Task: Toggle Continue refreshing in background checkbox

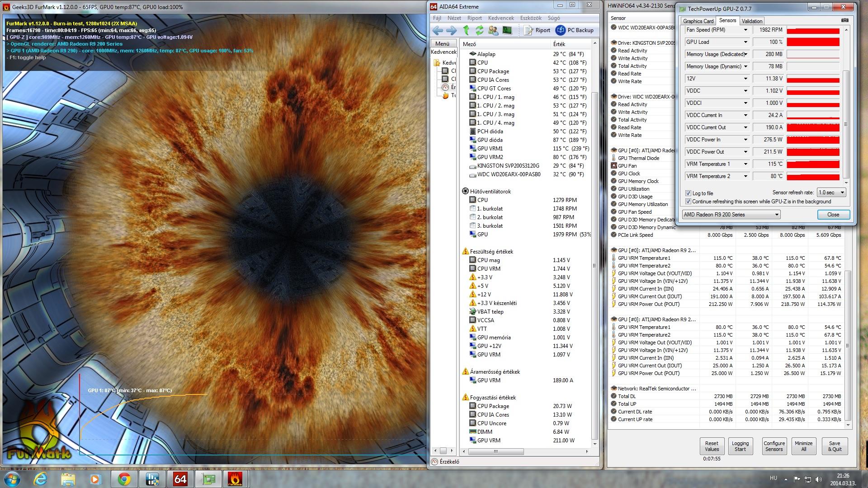Action: [x=688, y=202]
